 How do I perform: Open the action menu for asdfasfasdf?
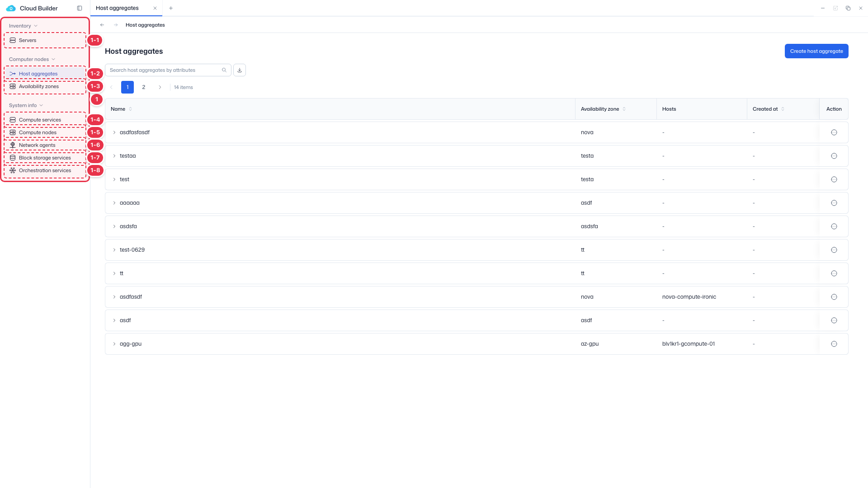pyautogui.click(x=834, y=132)
